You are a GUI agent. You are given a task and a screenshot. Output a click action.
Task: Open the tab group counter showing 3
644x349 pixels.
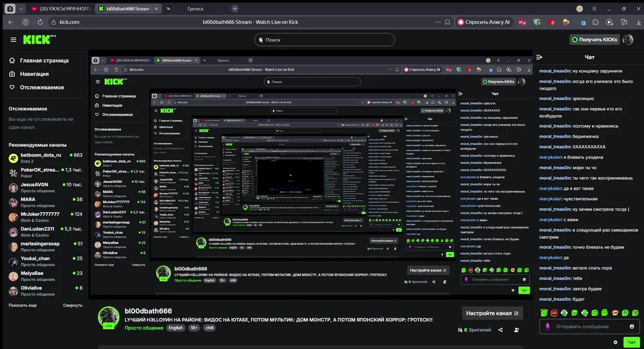9,9
